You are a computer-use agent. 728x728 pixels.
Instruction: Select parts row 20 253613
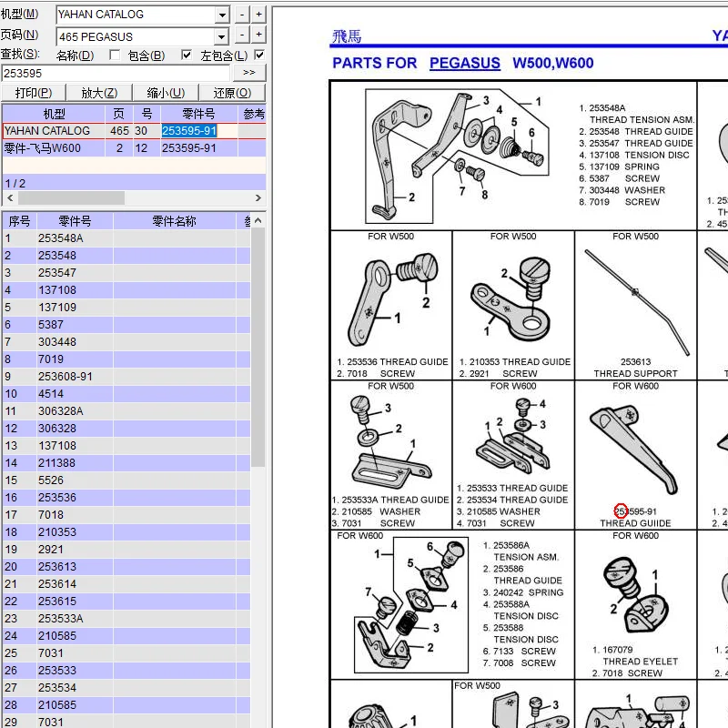coord(126,567)
